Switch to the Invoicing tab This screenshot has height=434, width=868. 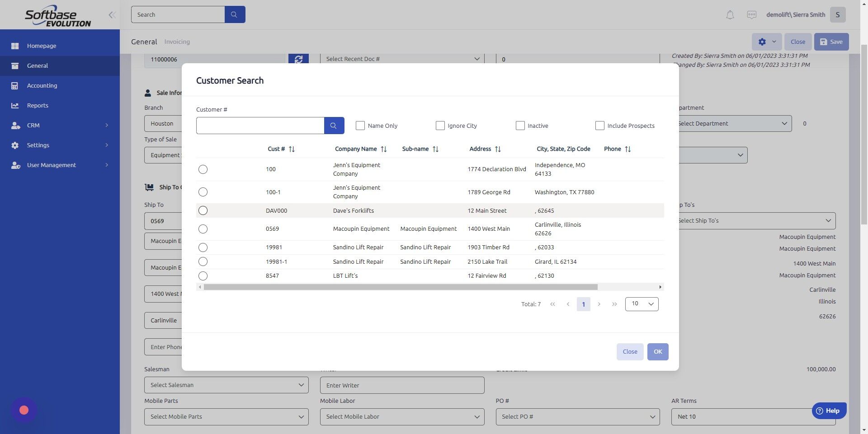pos(177,42)
